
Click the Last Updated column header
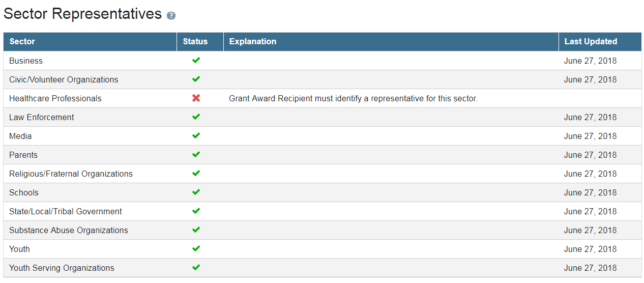click(591, 42)
